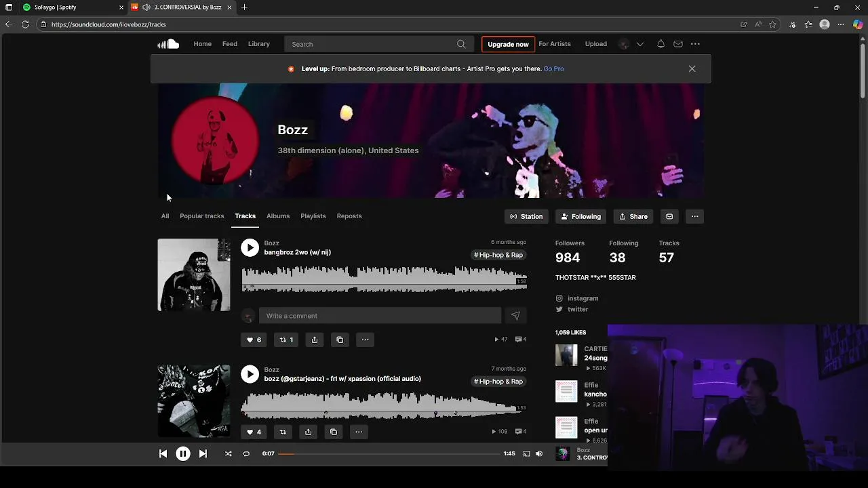Open the Albums tab
Image resolution: width=868 pixels, height=488 pixels.
click(278, 216)
